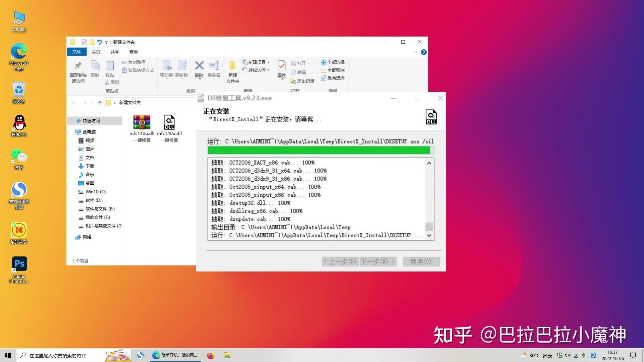Click Pin to Quick Access icon
The width and height of the screenshot is (644, 362).
(78, 66)
